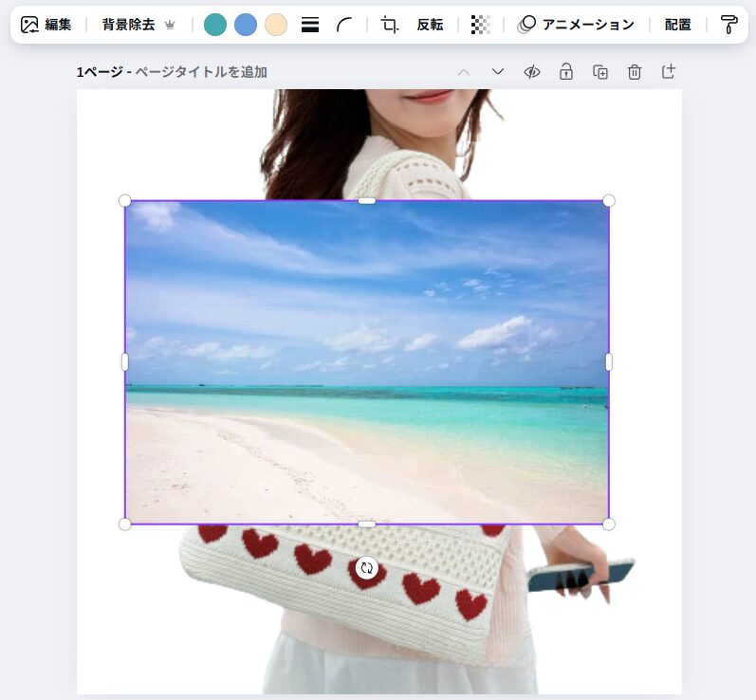Move page down with chevron arrow
Image resolution: width=756 pixels, height=700 pixels.
click(x=498, y=72)
